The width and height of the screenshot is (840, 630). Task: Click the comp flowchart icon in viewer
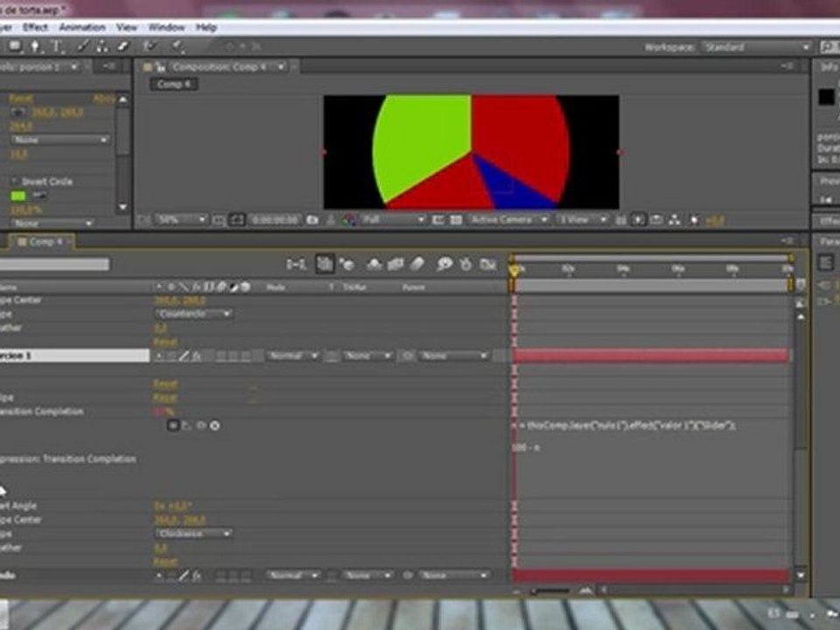tap(675, 220)
